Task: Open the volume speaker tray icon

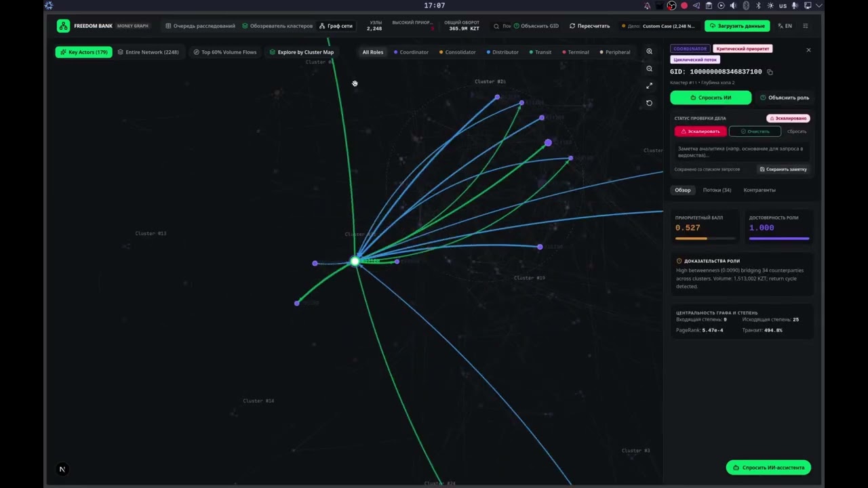Action: point(734,5)
